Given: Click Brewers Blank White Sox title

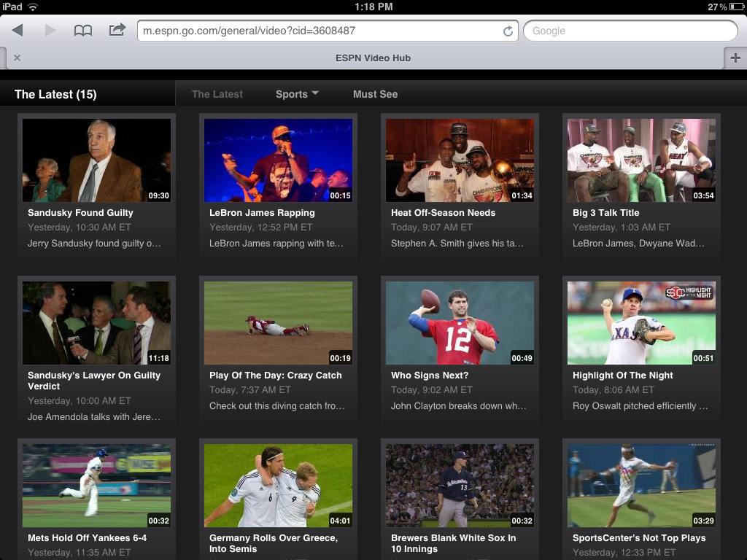Looking at the screenshot, I should (x=454, y=543).
